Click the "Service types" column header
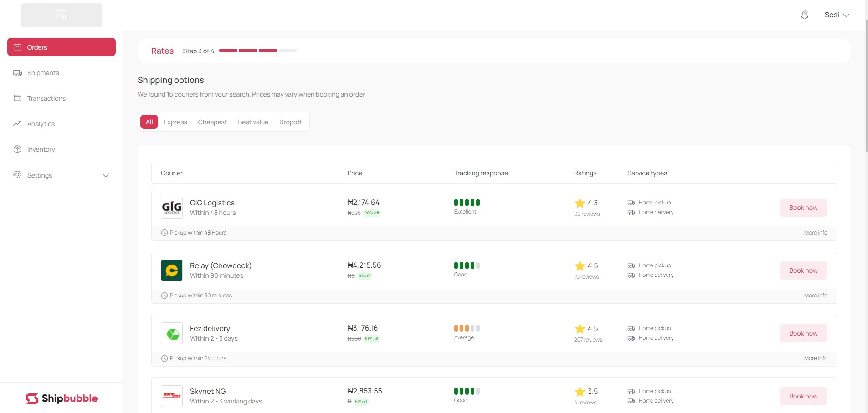The width and height of the screenshot is (868, 413). click(x=647, y=173)
